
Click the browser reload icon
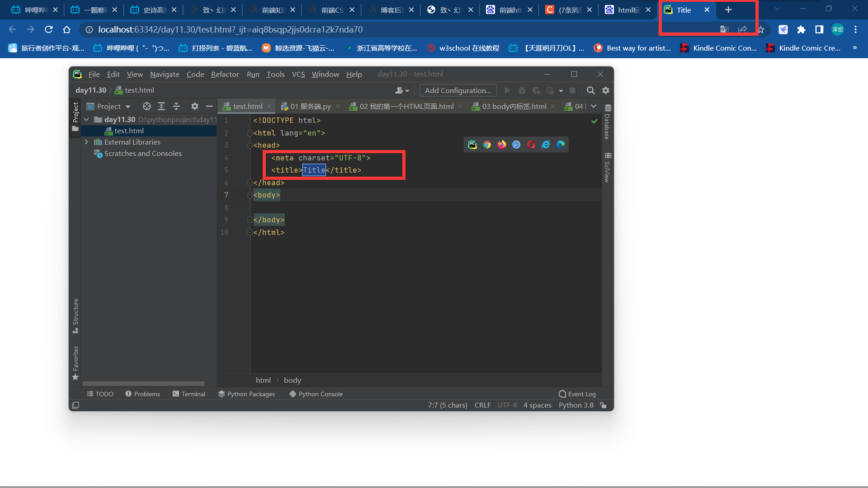[49, 29]
